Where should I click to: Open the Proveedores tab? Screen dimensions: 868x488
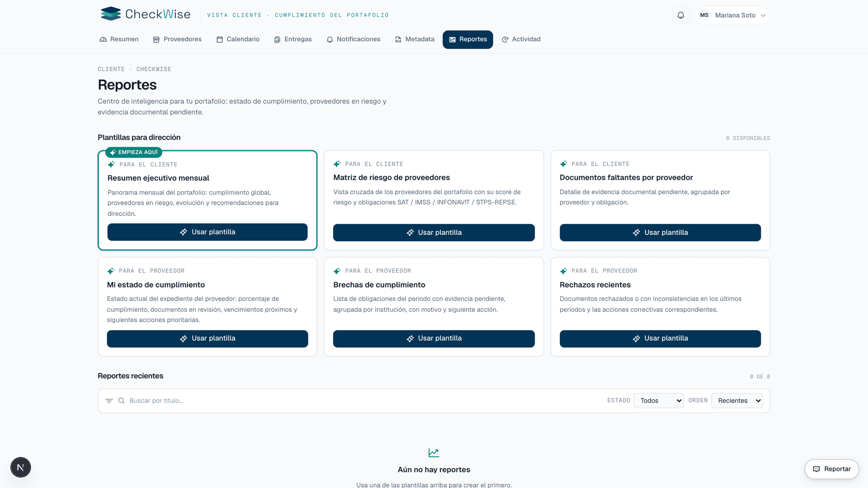tap(177, 39)
